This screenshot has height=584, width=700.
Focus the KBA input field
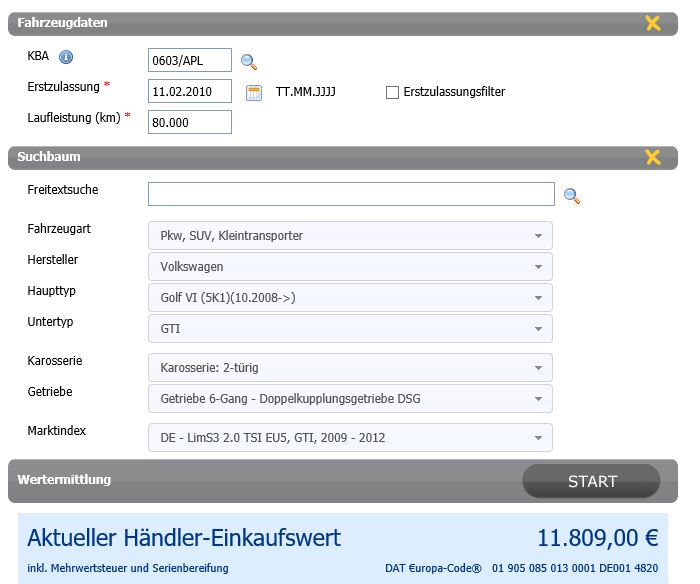point(190,60)
